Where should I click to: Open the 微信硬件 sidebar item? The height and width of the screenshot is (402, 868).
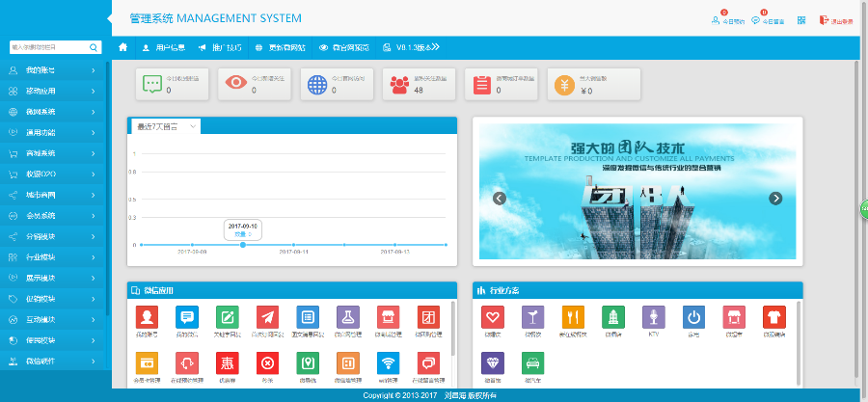click(x=52, y=362)
